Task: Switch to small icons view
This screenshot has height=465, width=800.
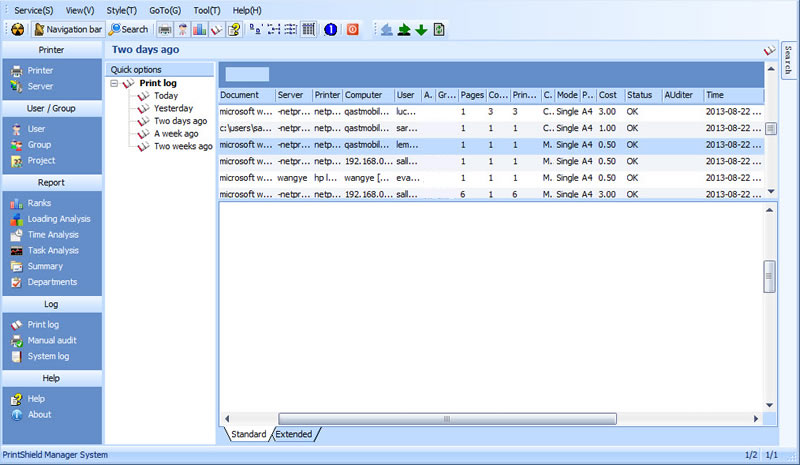Action: pos(273,30)
